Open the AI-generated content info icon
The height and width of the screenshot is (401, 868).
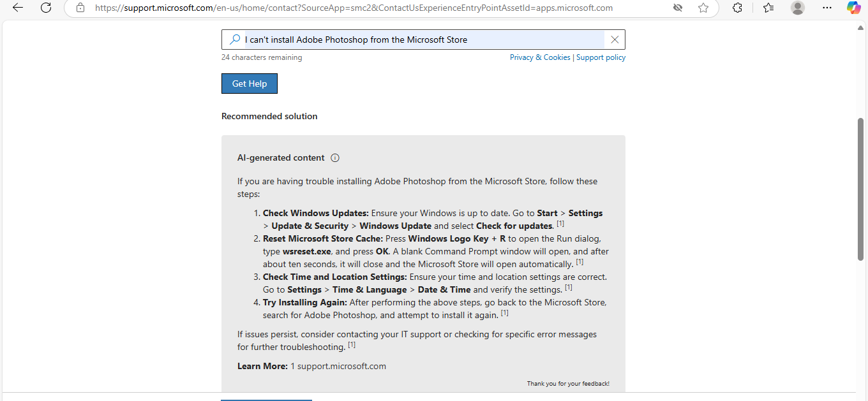click(335, 157)
